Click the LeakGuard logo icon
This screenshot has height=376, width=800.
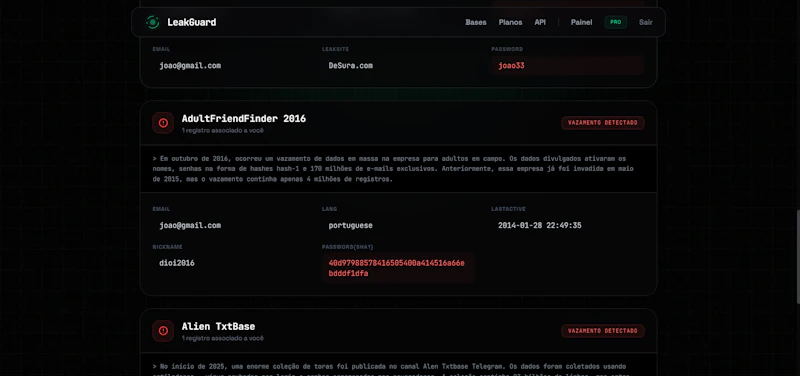pos(152,22)
